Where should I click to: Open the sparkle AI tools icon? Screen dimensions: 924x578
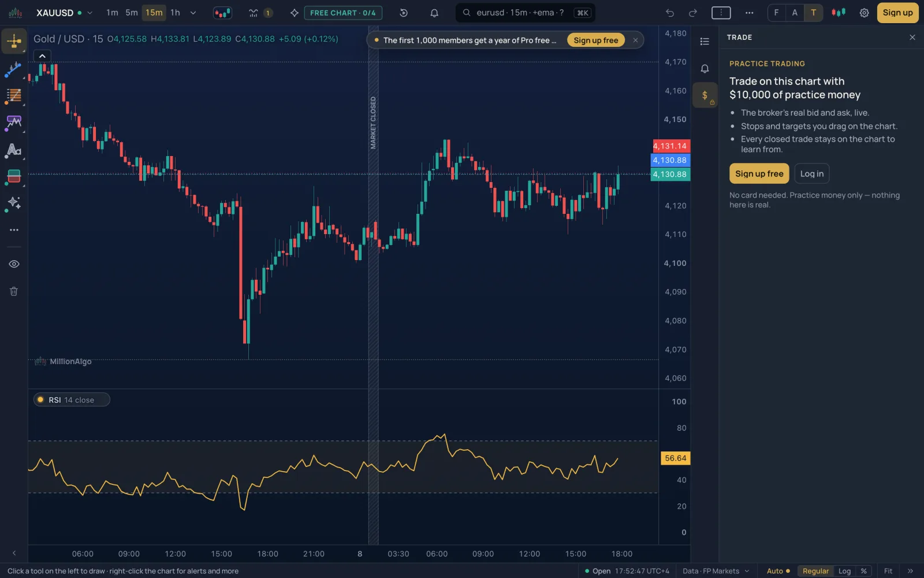coord(14,203)
